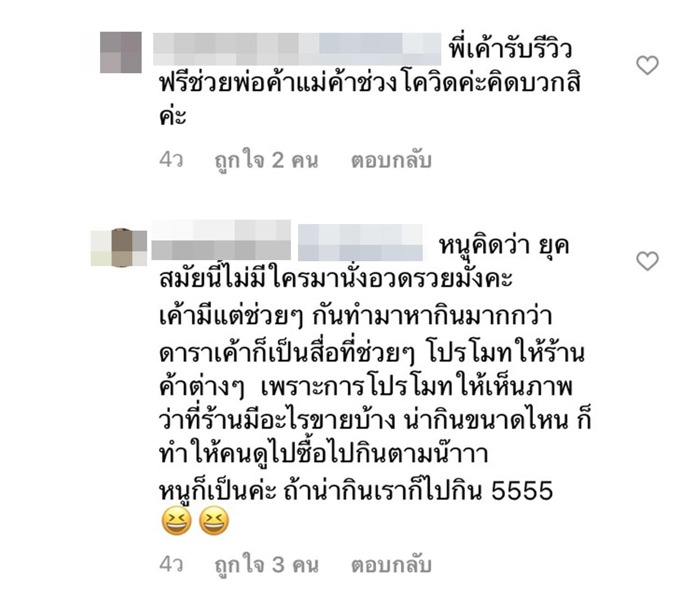Click the second laughing emoji in second comment
700x594 pixels.
(x=213, y=521)
